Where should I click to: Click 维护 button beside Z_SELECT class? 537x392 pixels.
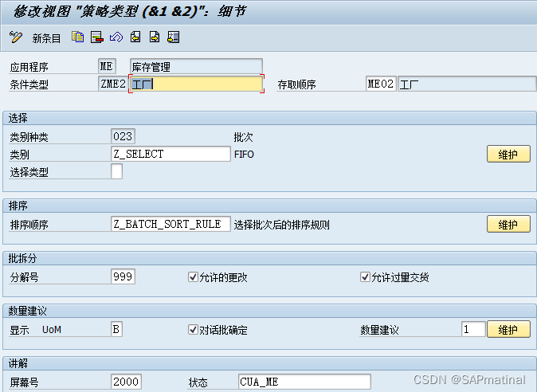(508, 154)
